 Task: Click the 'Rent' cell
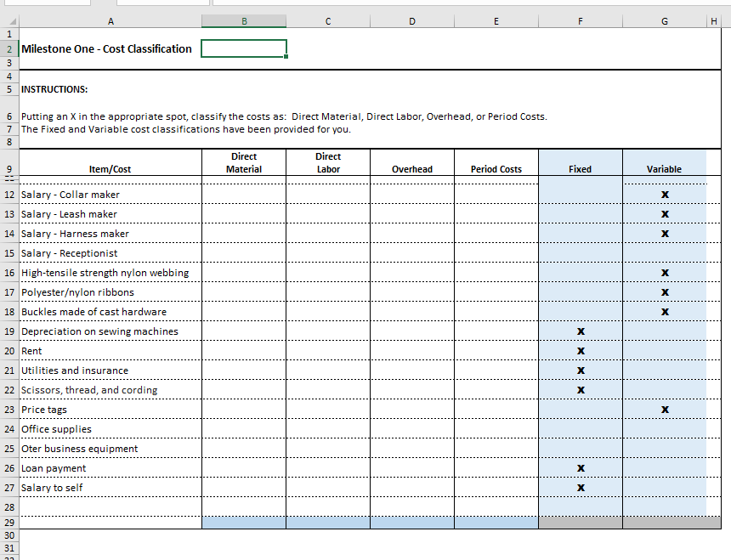pyautogui.click(x=110, y=351)
